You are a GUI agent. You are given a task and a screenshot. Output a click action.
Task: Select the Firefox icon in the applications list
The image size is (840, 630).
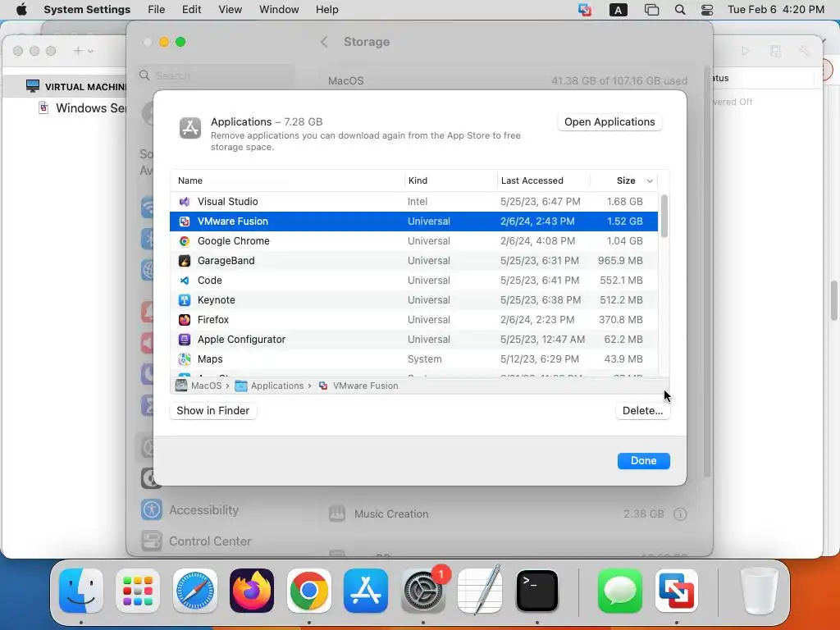point(185,320)
